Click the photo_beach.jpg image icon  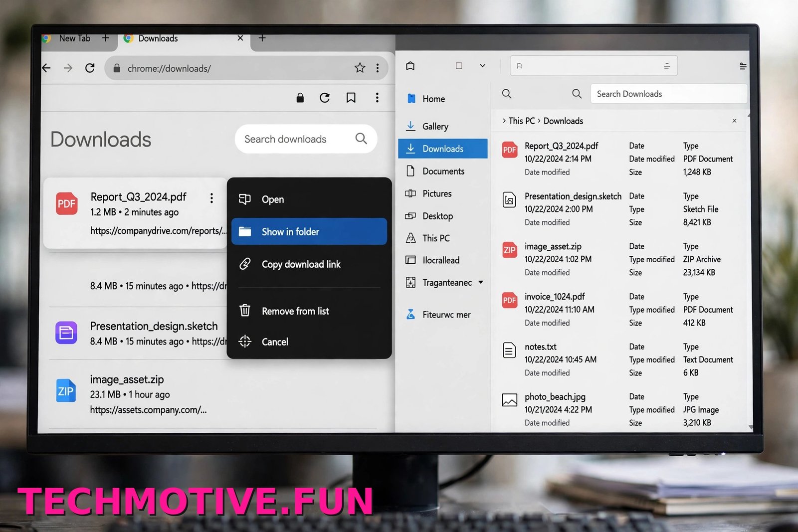click(509, 400)
